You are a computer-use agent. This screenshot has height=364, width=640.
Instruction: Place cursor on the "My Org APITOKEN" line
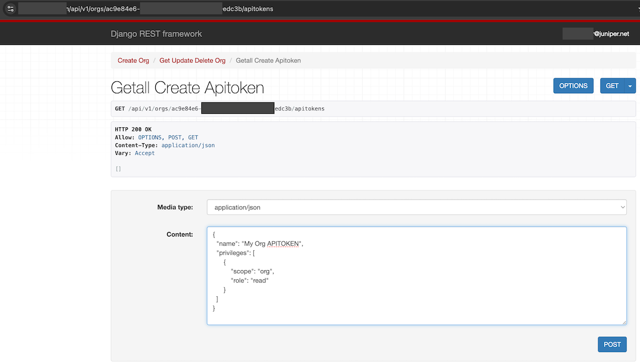[259, 243]
